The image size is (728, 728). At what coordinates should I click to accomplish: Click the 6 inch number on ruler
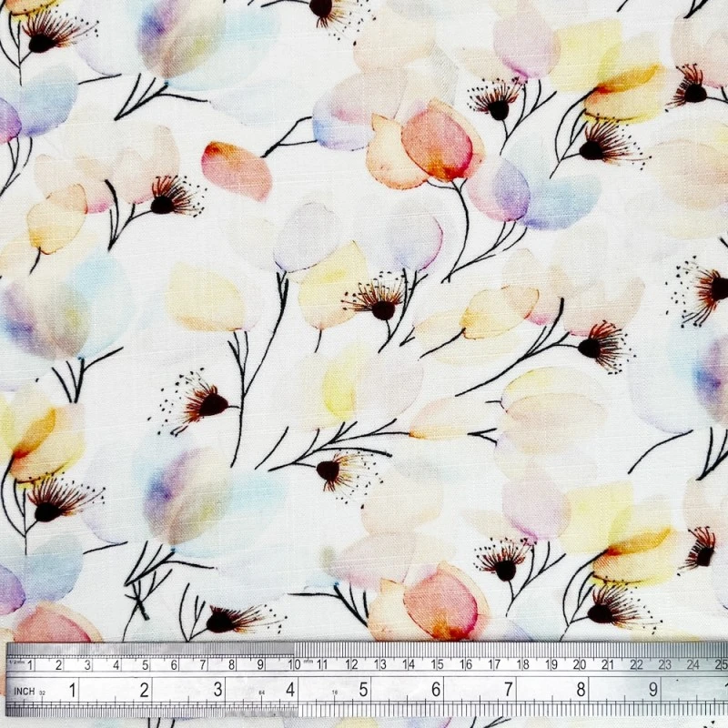click(x=436, y=690)
